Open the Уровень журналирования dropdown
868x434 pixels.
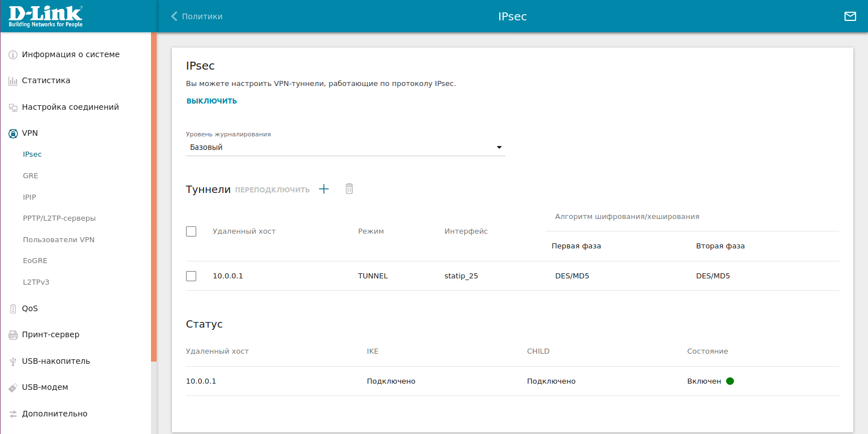click(345, 148)
